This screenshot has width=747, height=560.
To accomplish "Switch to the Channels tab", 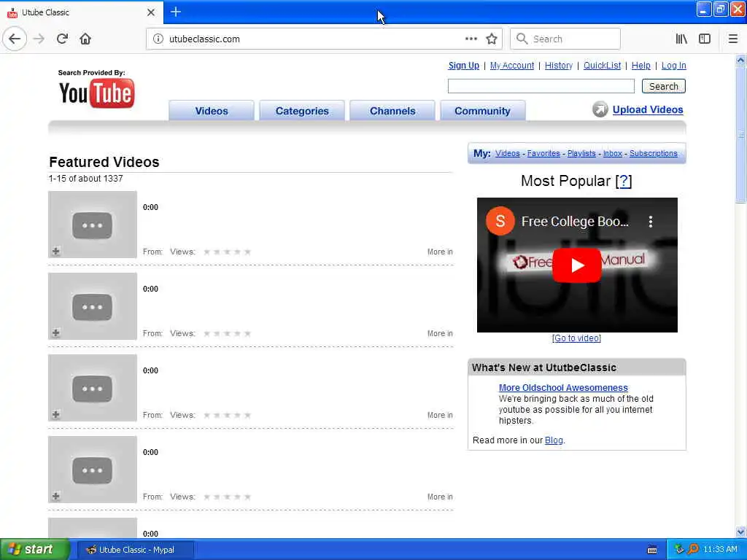I will click(x=392, y=111).
